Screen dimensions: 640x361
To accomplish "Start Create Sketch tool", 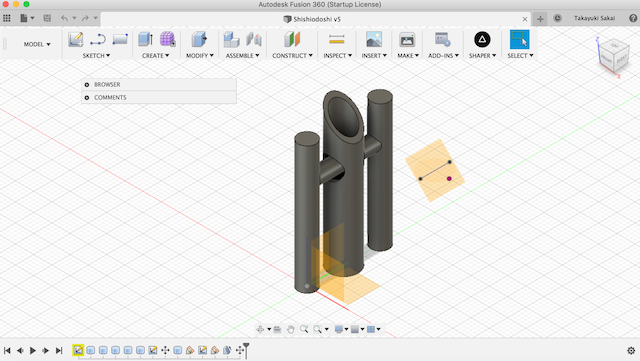I will click(76, 40).
